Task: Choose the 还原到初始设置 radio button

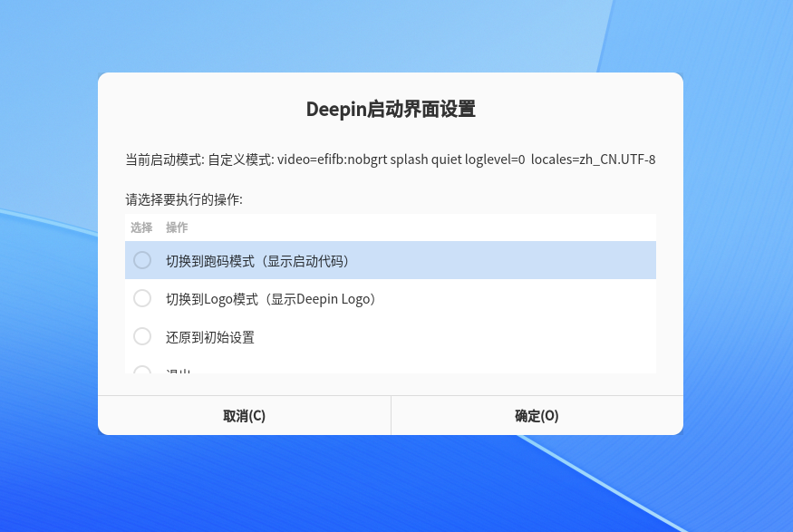Action: pyautogui.click(x=142, y=336)
